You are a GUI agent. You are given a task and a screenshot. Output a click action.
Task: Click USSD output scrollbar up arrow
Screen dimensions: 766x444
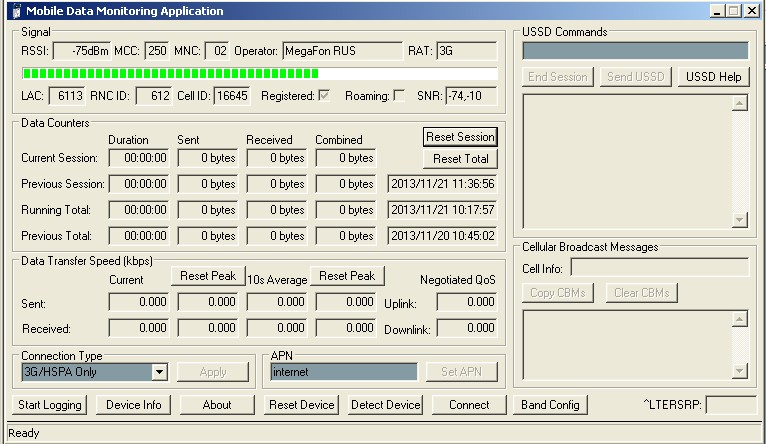point(740,103)
